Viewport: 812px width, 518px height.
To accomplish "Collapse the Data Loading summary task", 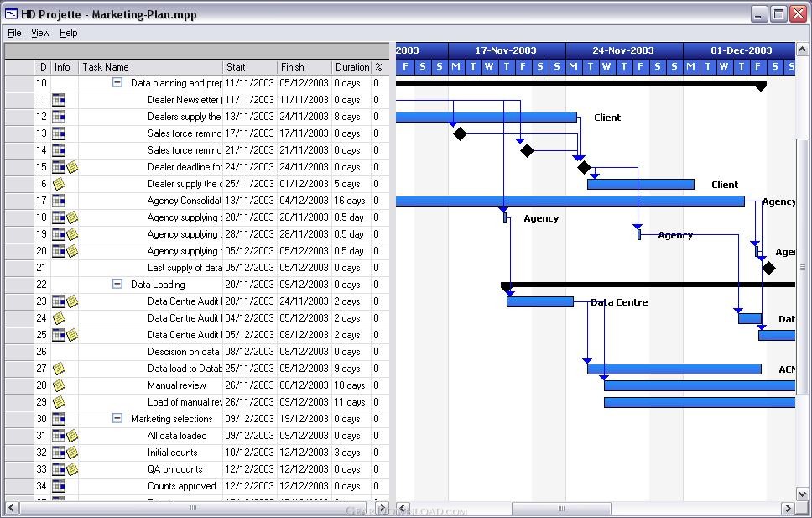I will point(117,284).
